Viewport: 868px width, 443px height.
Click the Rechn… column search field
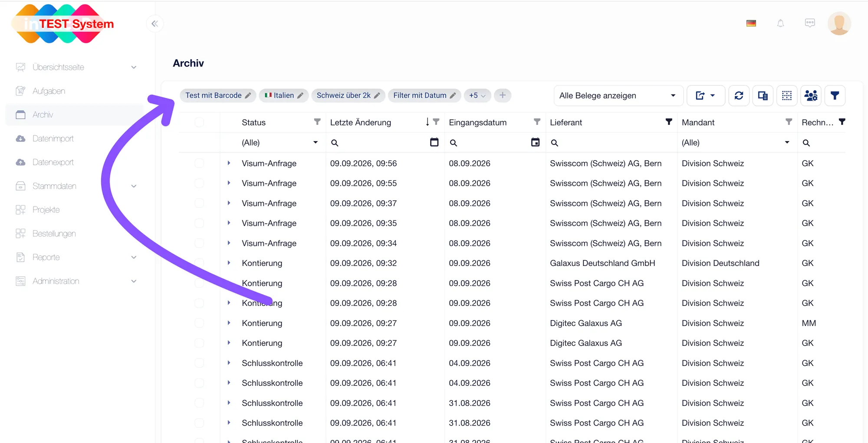point(822,142)
